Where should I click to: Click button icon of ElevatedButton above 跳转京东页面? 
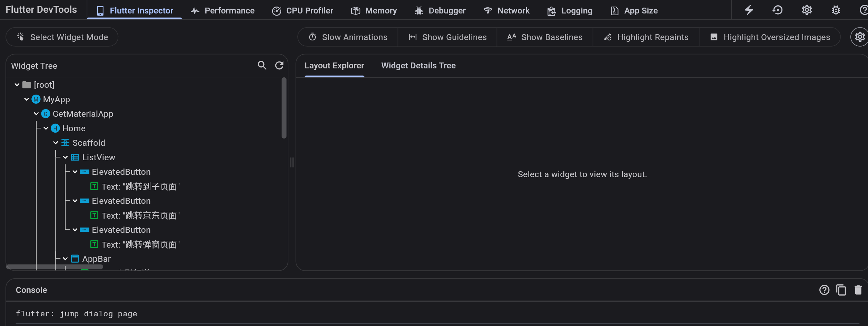tap(85, 201)
